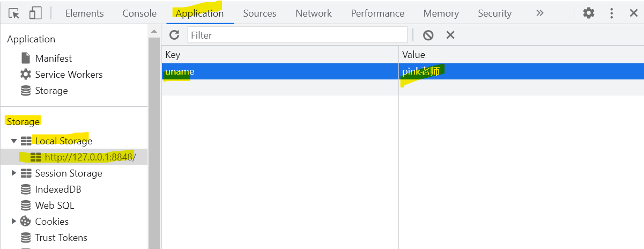644x249 pixels.
Task: Open the three-dot customize menu
Action: pyautogui.click(x=611, y=13)
